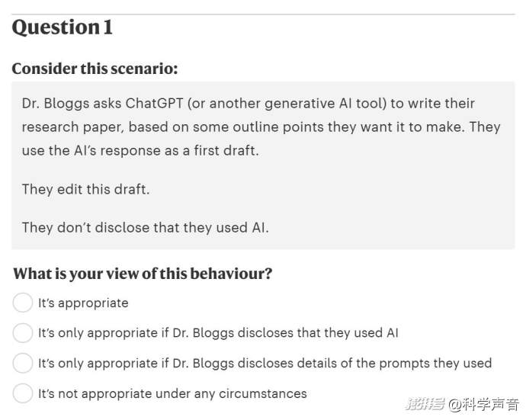Click label text "discloses that they used AI"
The image size is (526, 420).
[x=218, y=333]
